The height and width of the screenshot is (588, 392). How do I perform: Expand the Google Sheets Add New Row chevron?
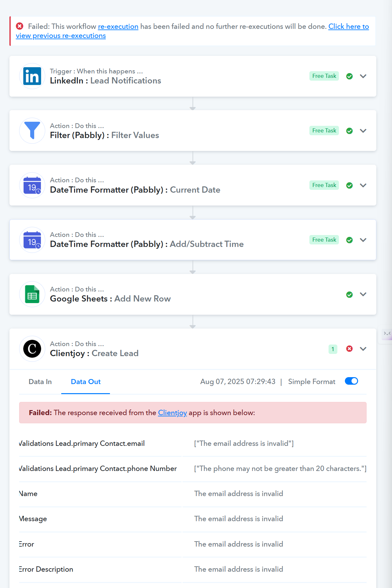363,294
